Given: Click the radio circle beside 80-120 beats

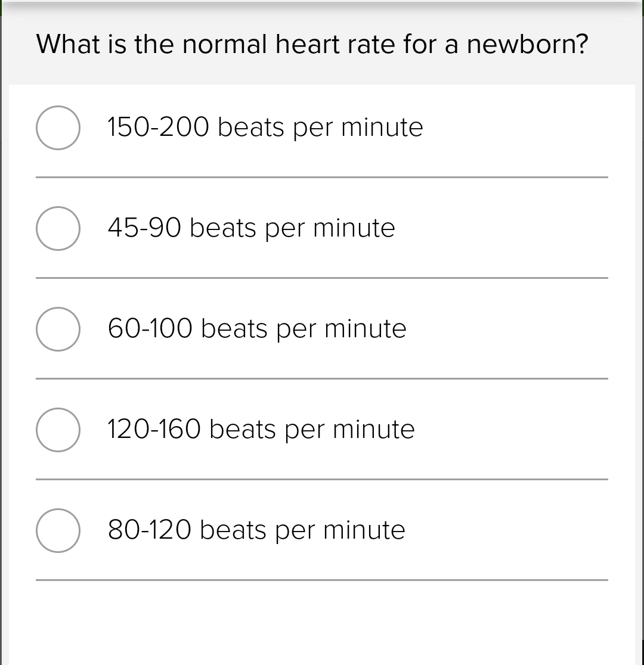Looking at the screenshot, I should coord(58,530).
